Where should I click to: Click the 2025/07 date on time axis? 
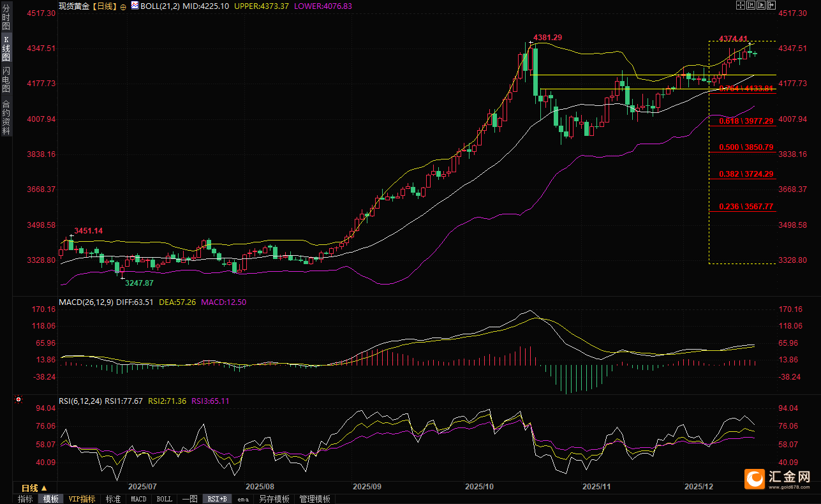[x=142, y=486]
